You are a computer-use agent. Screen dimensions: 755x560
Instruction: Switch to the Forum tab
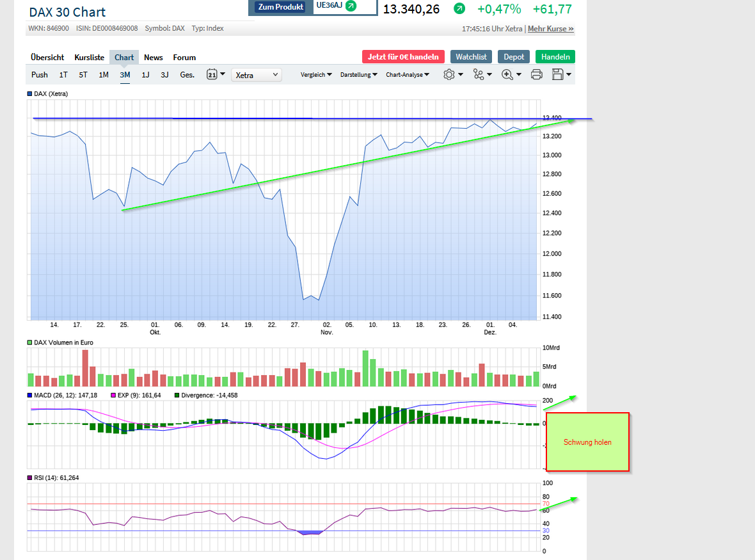pyautogui.click(x=184, y=58)
